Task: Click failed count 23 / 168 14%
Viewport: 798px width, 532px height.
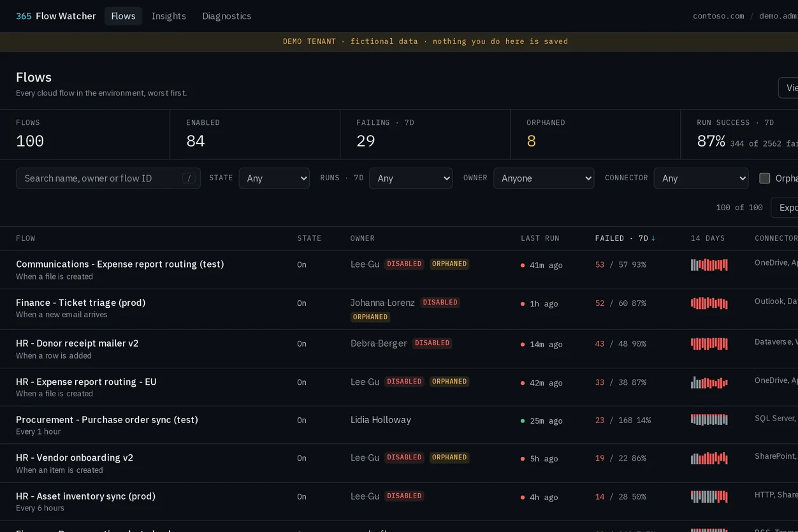Action: pos(623,421)
